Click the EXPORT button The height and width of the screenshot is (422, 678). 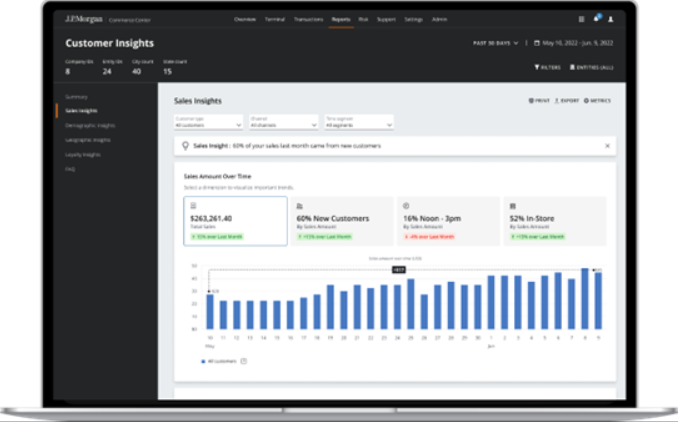[567, 100]
